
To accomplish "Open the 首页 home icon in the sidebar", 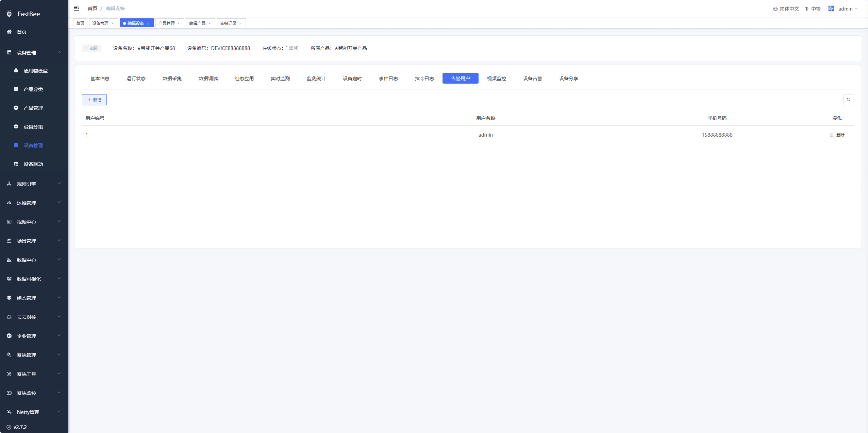I will [9, 32].
